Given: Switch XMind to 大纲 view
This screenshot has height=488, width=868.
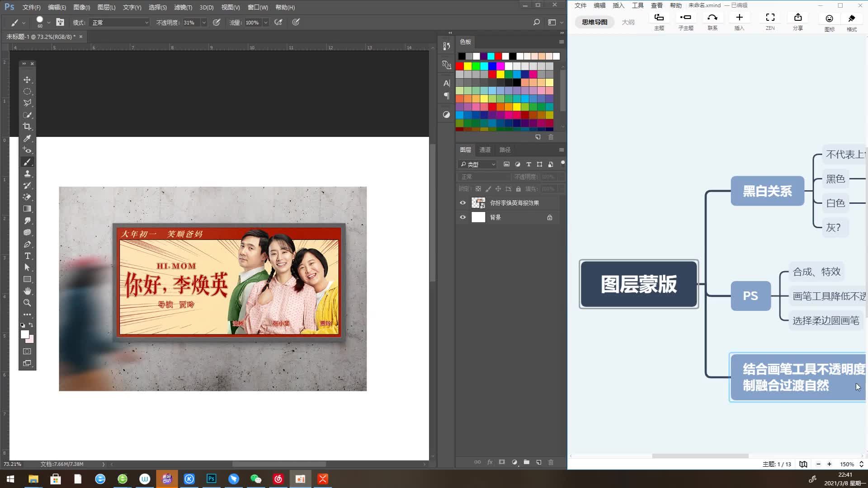Looking at the screenshot, I should 628,22.
